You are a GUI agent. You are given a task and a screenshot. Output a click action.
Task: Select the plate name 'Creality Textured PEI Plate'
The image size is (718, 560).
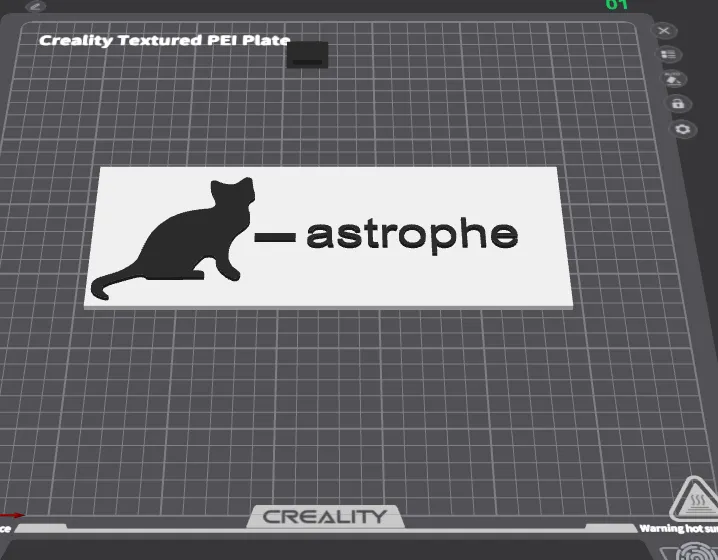click(164, 40)
